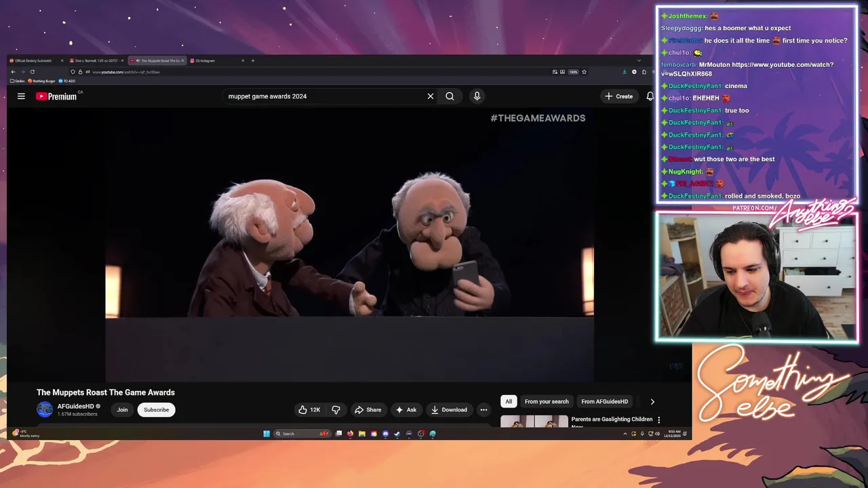This screenshot has height=488, width=868.
Task: Clear the YouTube search box text
Action: tap(430, 96)
